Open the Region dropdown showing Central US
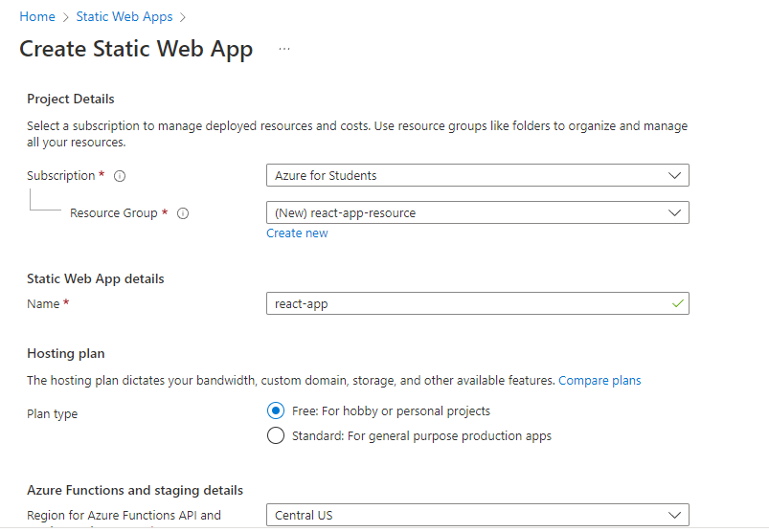The image size is (769, 532). [477, 515]
